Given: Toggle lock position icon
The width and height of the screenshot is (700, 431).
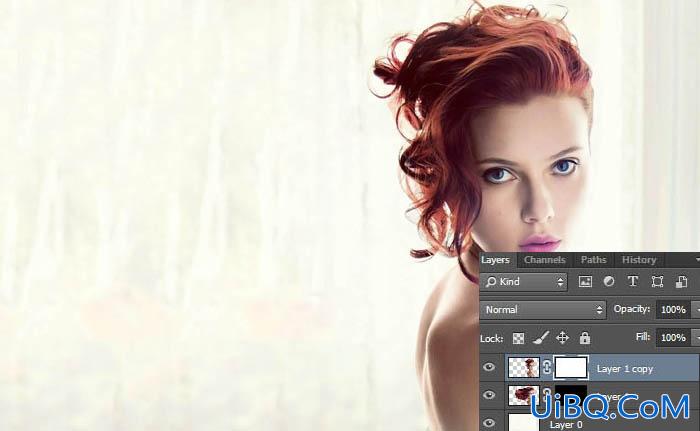Looking at the screenshot, I should tap(562, 338).
